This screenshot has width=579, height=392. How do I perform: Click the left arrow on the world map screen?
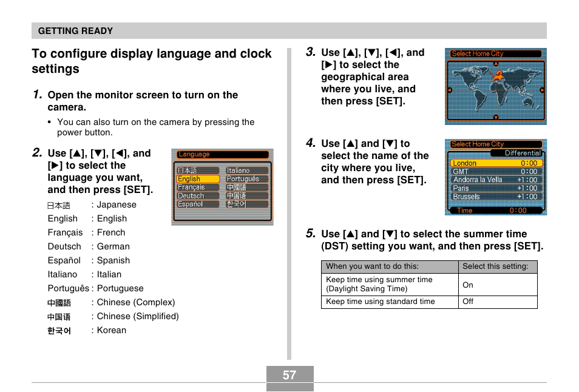tap(450, 90)
